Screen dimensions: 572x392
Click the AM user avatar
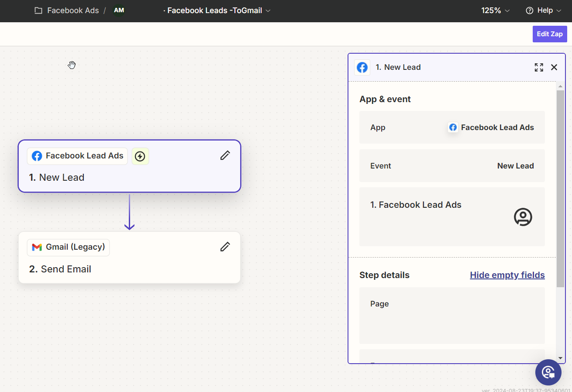tap(119, 10)
